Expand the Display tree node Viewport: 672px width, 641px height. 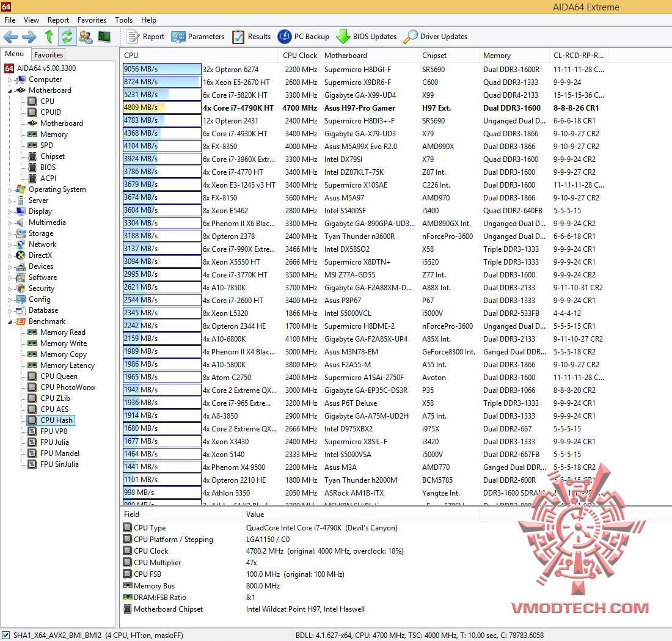(10, 212)
